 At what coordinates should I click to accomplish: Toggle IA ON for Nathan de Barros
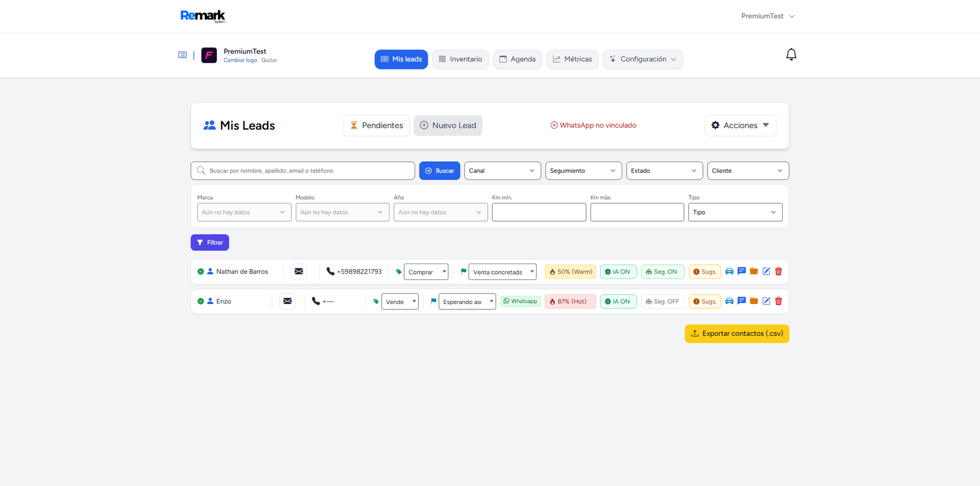(x=619, y=271)
